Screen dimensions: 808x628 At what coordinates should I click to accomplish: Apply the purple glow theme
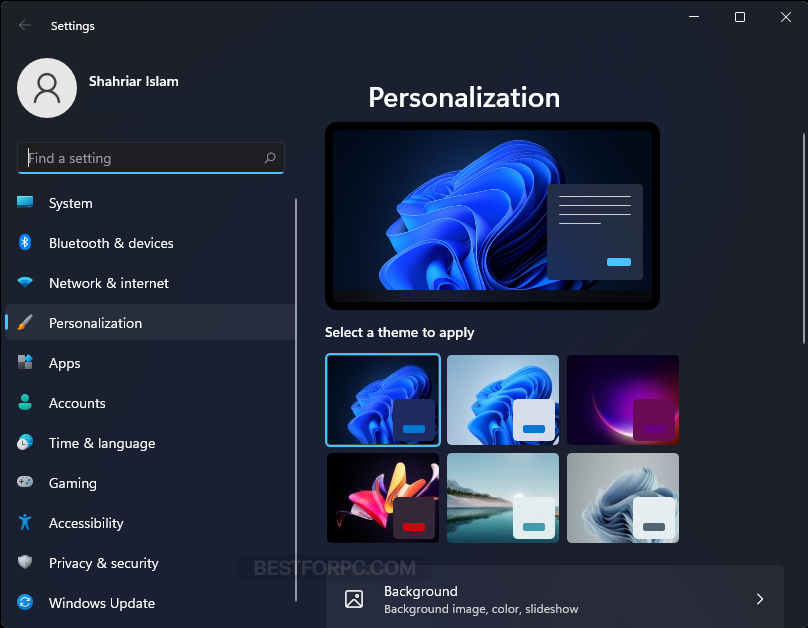tap(622, 400)
